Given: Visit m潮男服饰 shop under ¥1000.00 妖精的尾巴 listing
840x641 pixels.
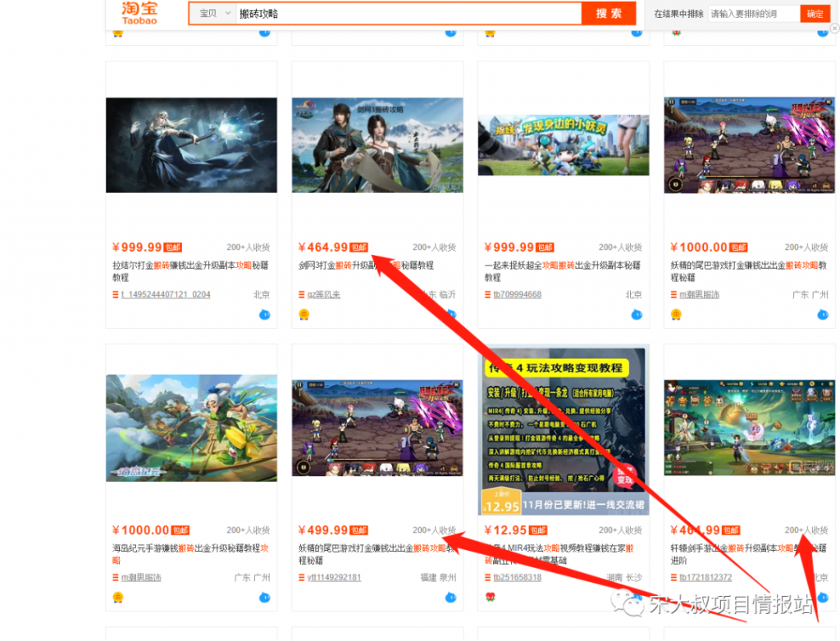Looking at the screenshot, I should pyautogui.click(x=699, y=294).
